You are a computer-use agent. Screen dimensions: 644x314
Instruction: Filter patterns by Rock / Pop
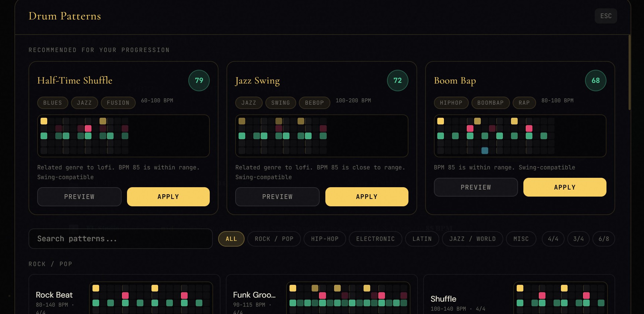coord(274,239)
